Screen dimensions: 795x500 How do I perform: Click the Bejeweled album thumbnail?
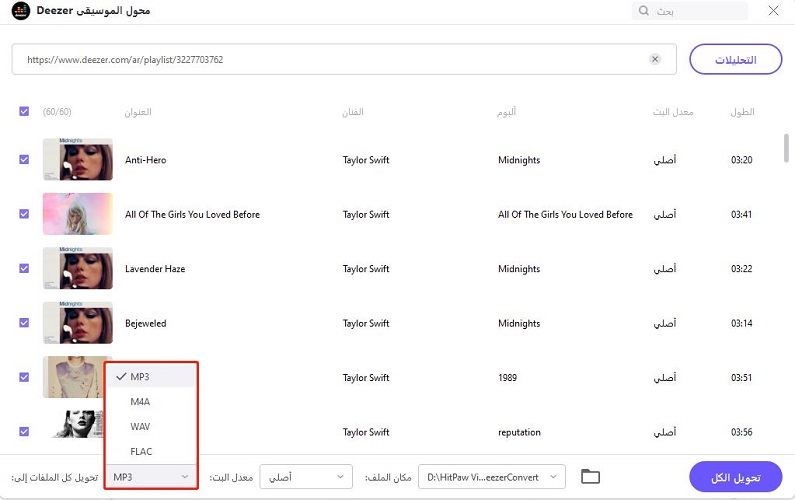(x=78, y=323)
